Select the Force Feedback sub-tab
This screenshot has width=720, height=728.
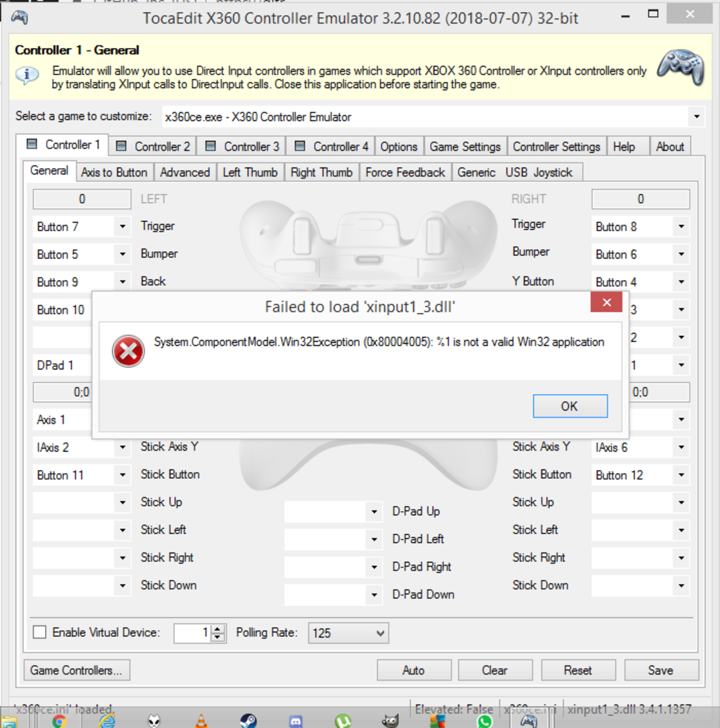coord(406,173)
